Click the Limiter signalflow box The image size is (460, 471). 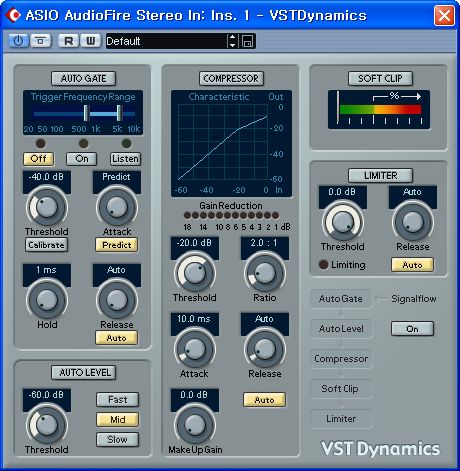click(341, 419)
